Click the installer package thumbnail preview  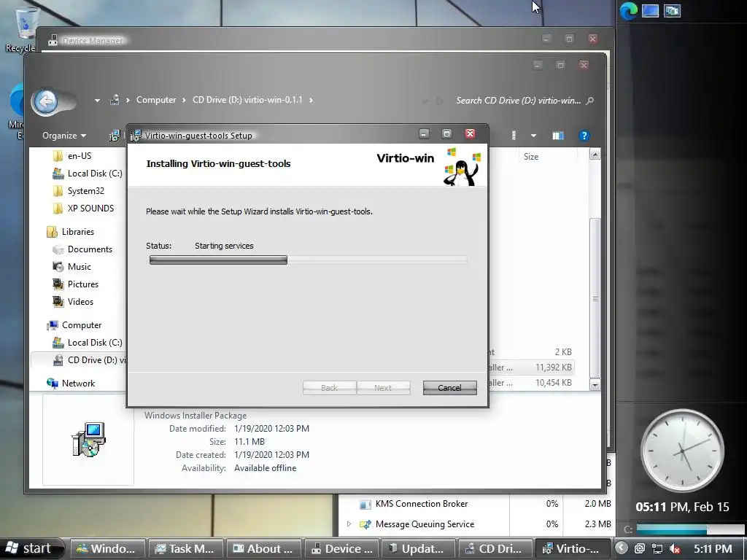tap(88, 439)
